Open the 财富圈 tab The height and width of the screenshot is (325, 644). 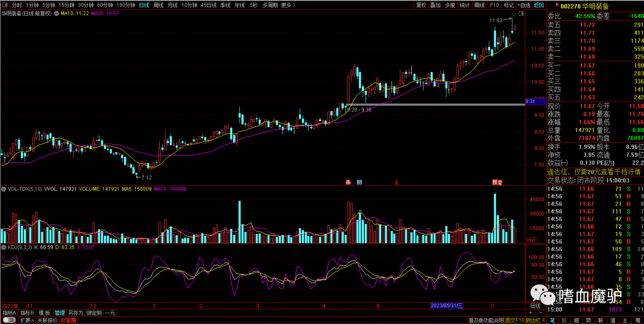[68, 320]
